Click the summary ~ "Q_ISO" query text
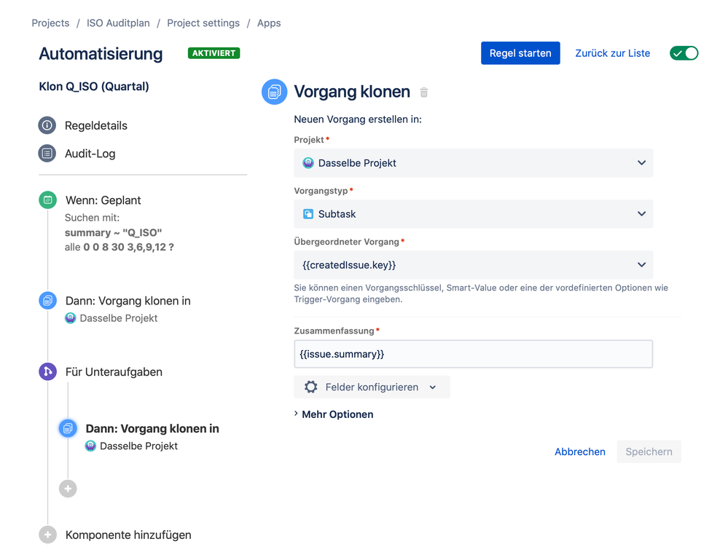 point(113,232)
